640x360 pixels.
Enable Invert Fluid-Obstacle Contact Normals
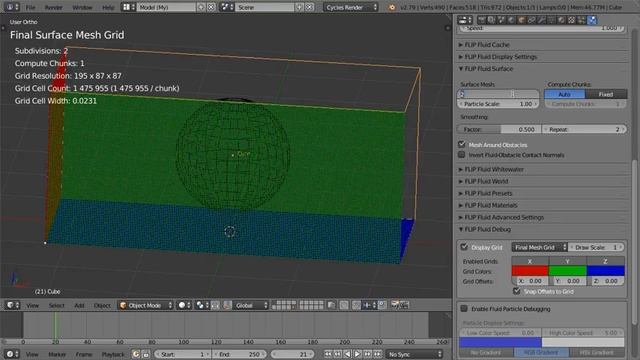tap(462, 155)
